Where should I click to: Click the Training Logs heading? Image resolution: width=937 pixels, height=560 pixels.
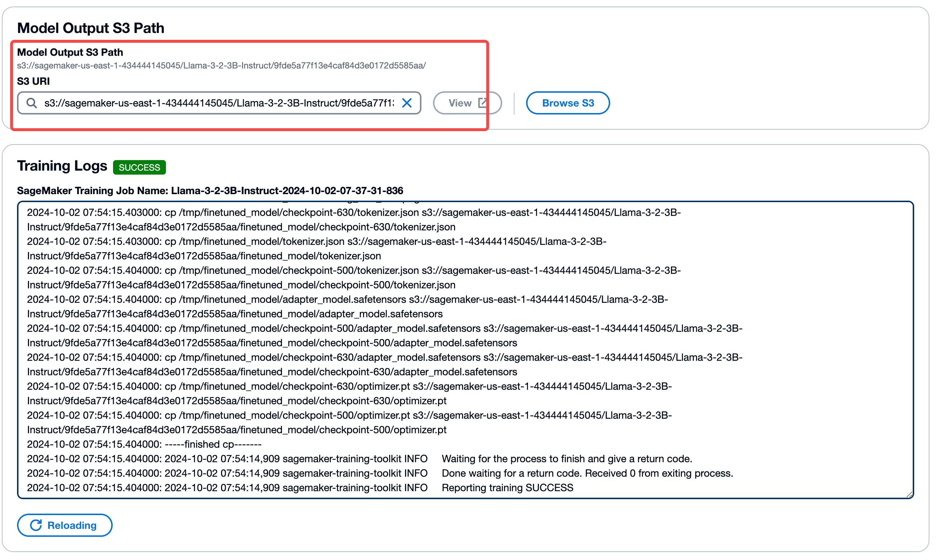[62, 166]
